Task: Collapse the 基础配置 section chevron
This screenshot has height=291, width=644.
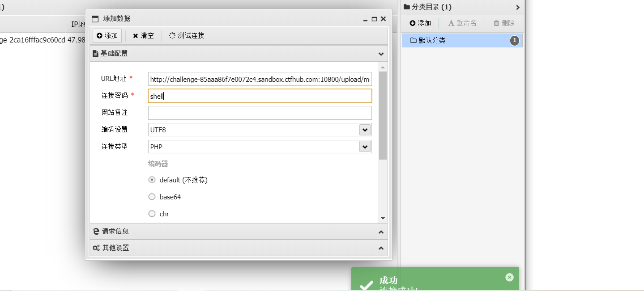Action: click(381, 54)
